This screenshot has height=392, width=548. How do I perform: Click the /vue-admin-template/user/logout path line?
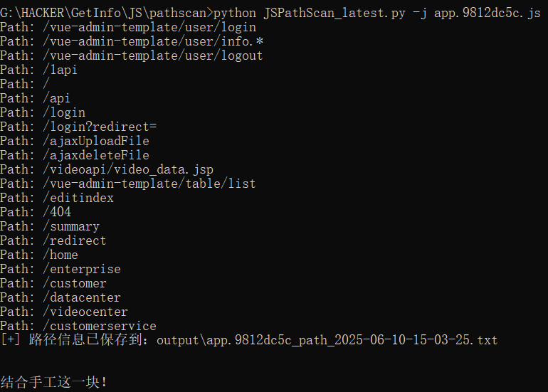(x=132, y=56)
